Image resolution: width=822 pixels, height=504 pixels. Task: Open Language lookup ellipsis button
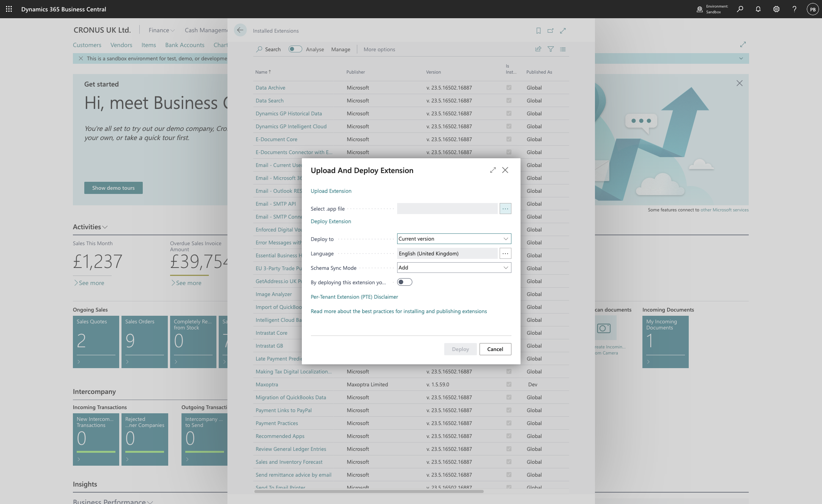[x=505, y=254]
